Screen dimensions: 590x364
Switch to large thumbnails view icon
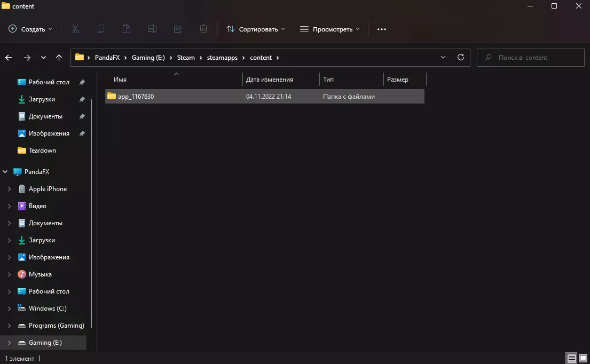tap(583, 358)
